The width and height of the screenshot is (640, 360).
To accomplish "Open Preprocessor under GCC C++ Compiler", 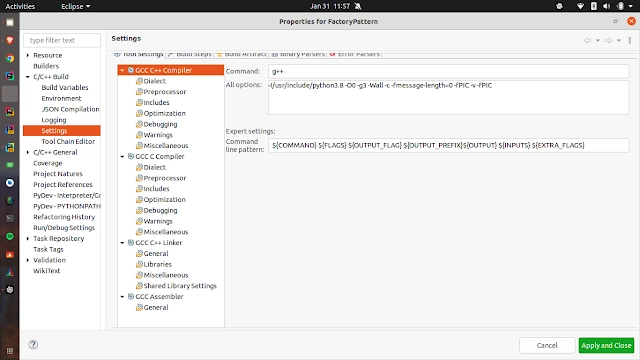I will [161, 92].
